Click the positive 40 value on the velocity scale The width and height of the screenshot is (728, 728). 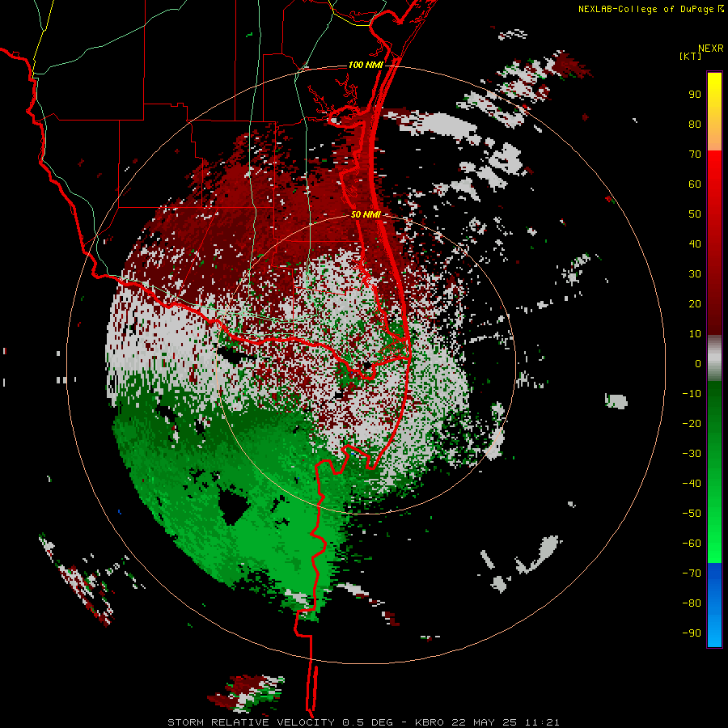pyautogui.click(x=695, y=244)
